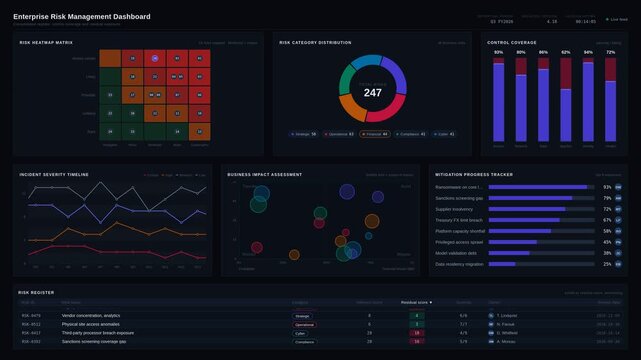
Task: Click D. Whitfield's avatar in Risk Register
Action: [491, 333]
